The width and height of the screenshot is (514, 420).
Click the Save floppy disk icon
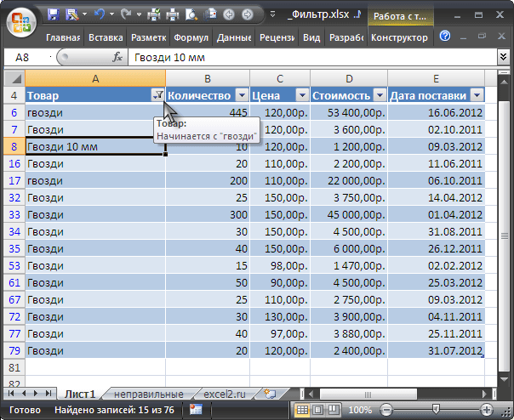53,14
